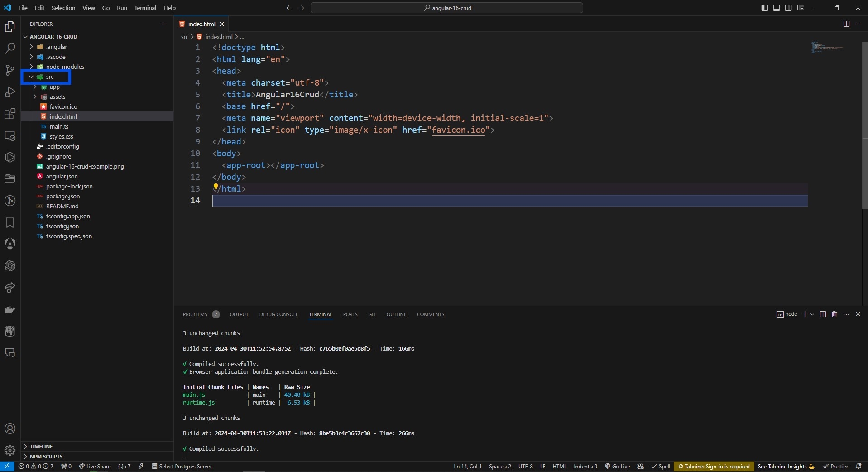Click Select Postgres Server in status bar

tap(182, 466)
